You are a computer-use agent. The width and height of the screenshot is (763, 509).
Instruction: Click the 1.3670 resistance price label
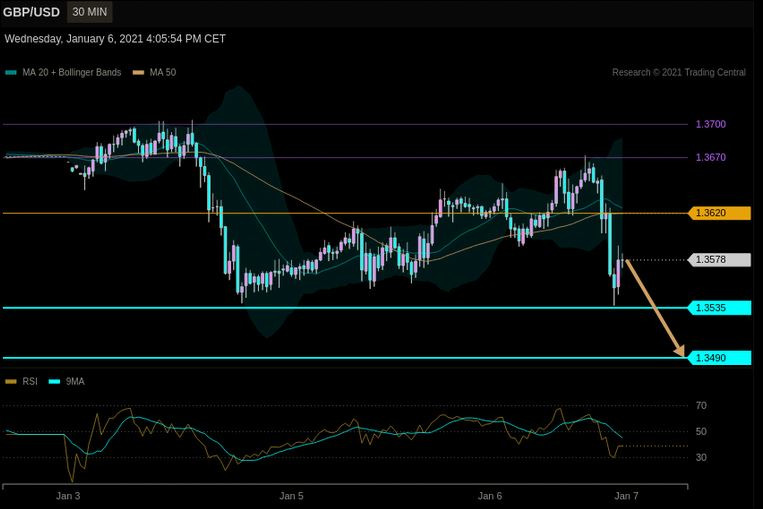click(x=710, y=157)
